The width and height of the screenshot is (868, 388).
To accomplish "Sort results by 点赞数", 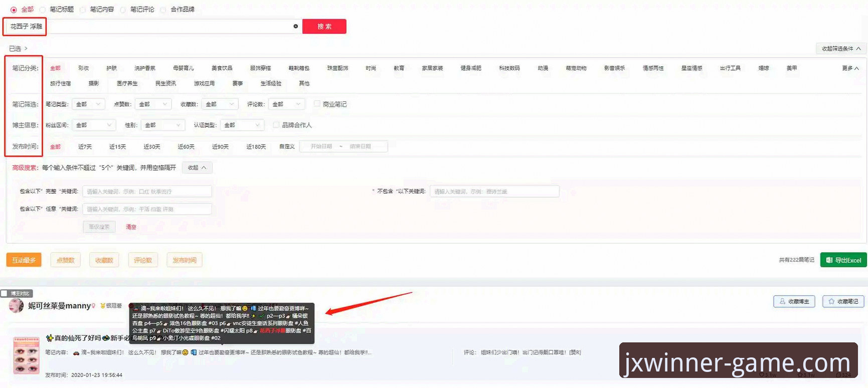I will tap(66, 260).
